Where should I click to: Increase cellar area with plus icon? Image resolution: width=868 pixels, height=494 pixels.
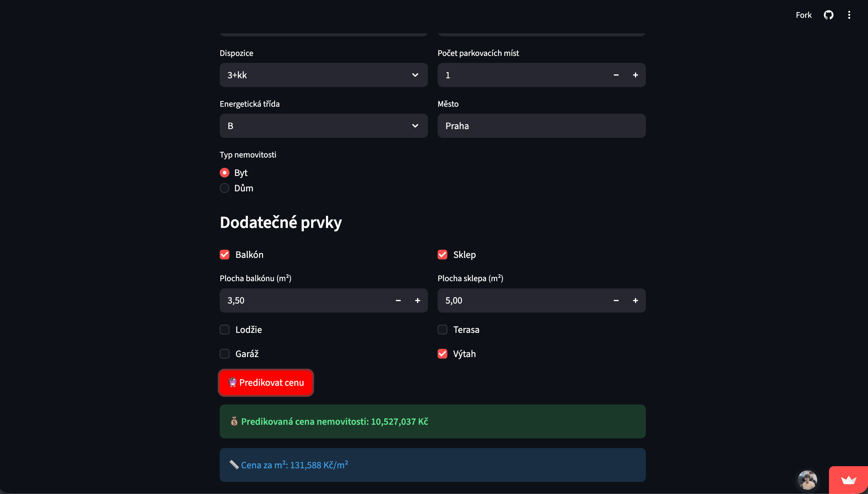(635, 301)
